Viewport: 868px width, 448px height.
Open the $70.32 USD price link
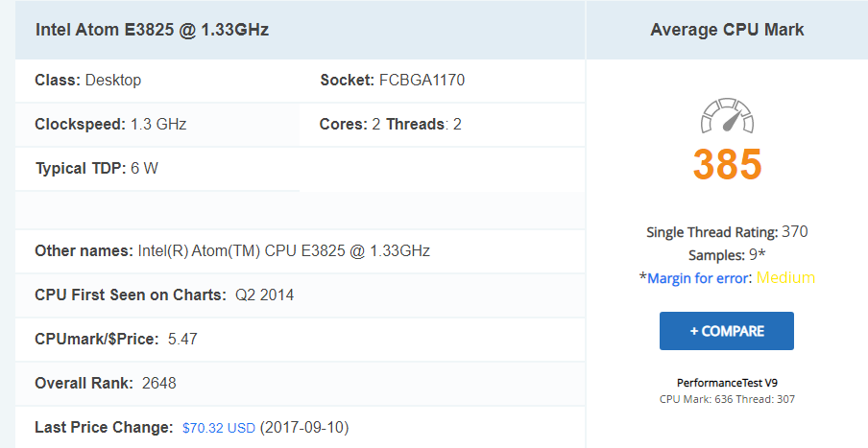(x=219, y=428)
